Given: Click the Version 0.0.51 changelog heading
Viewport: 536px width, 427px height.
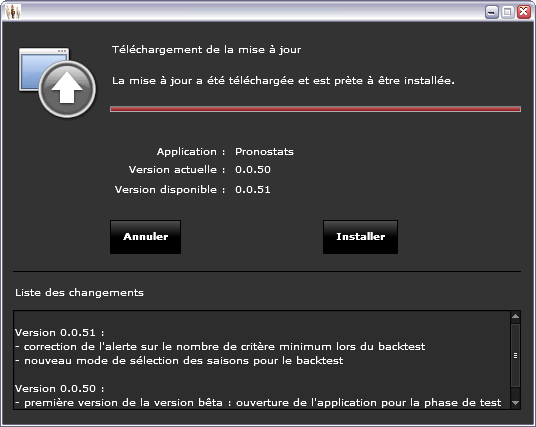Looking at the screenshot, I should pyautogui.click(x=59, y=333).
